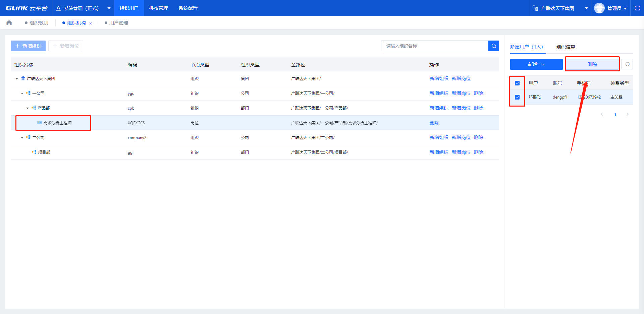Image resolution: width=644 pixels, height=314 pixels.
Task: Switch to the 系统配置 menu
Action: (188, 8)
